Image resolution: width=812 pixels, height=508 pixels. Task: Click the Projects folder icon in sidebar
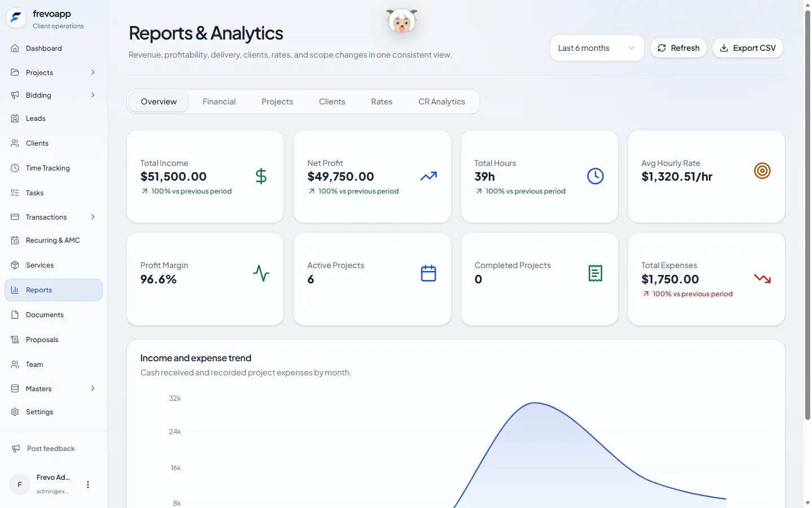(15, 72)
